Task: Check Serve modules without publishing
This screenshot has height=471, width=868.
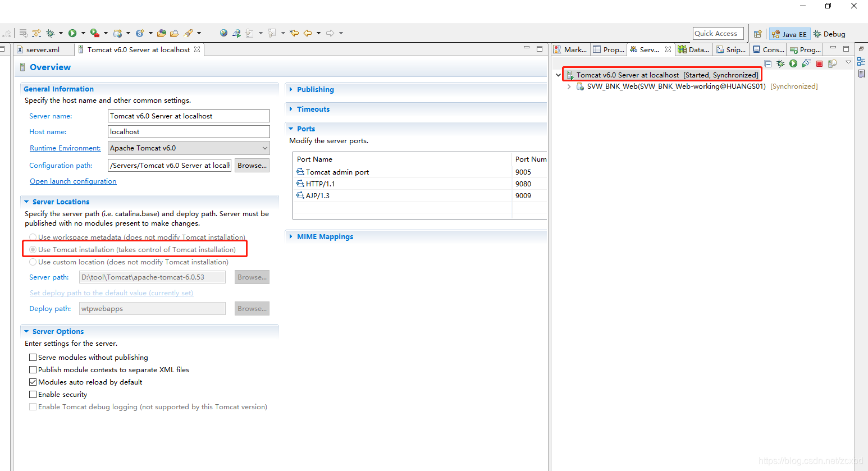Action: click(33, 358)
